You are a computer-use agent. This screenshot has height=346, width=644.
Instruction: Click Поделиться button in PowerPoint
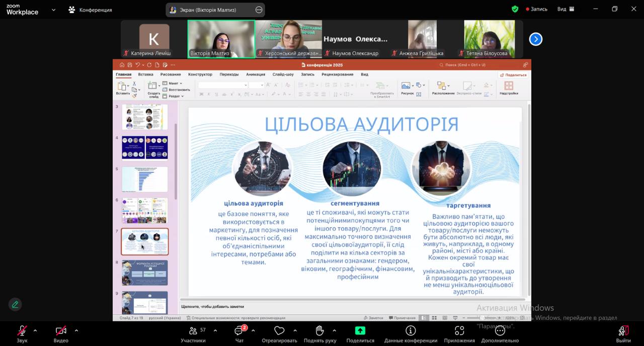click(513, 75)
